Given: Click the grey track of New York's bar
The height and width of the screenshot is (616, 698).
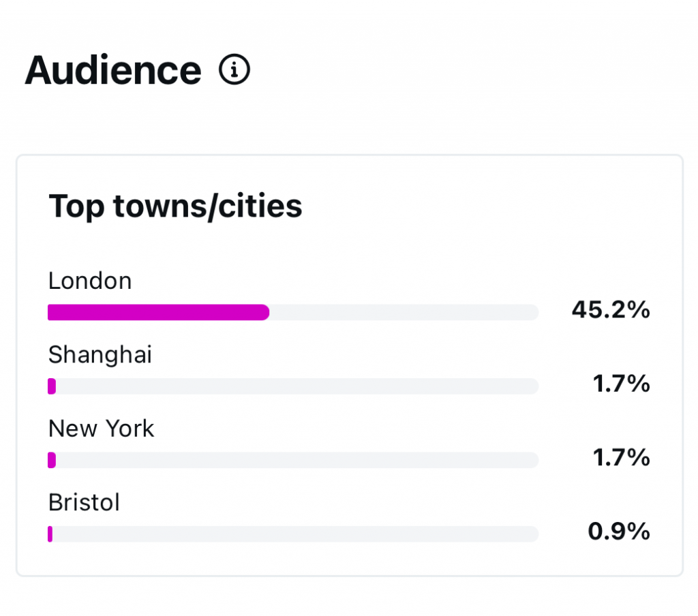Looking at the screenshot, I should [x=293, y=461].
